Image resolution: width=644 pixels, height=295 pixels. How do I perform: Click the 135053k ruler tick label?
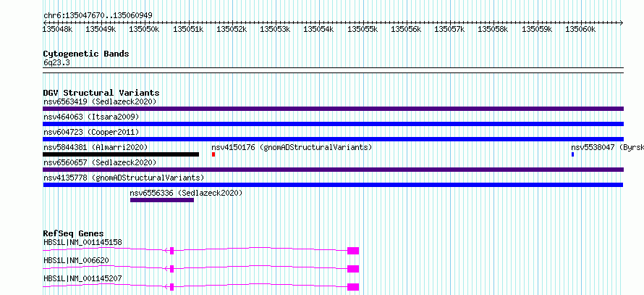(275, 29)
